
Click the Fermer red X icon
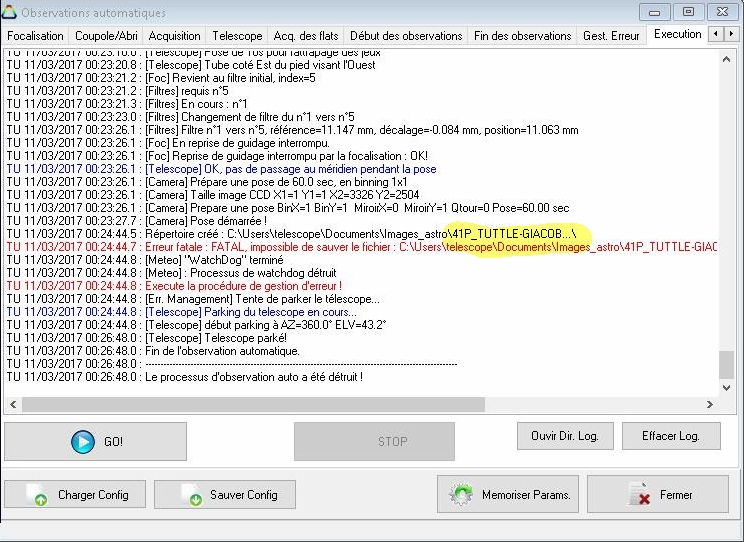coord(639,494)
